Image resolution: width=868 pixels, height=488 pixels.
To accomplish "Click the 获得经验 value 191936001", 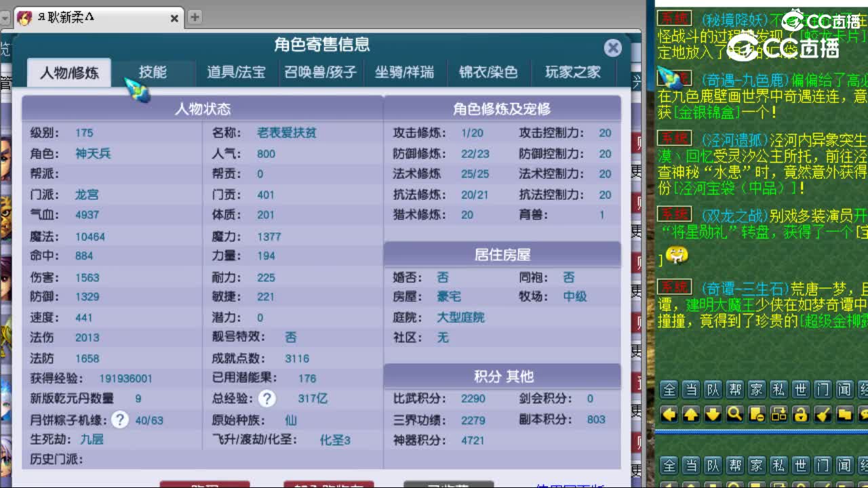I will [x=125, y=379].
